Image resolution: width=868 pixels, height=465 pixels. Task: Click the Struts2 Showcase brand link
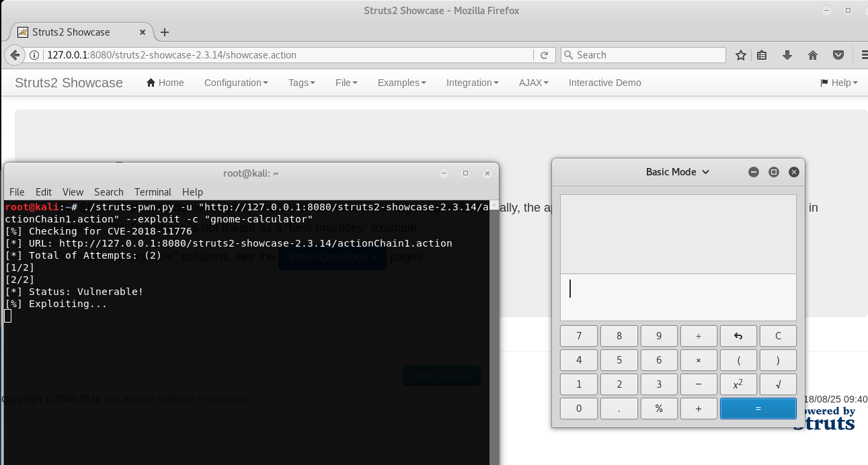click(x=69, y=83)
